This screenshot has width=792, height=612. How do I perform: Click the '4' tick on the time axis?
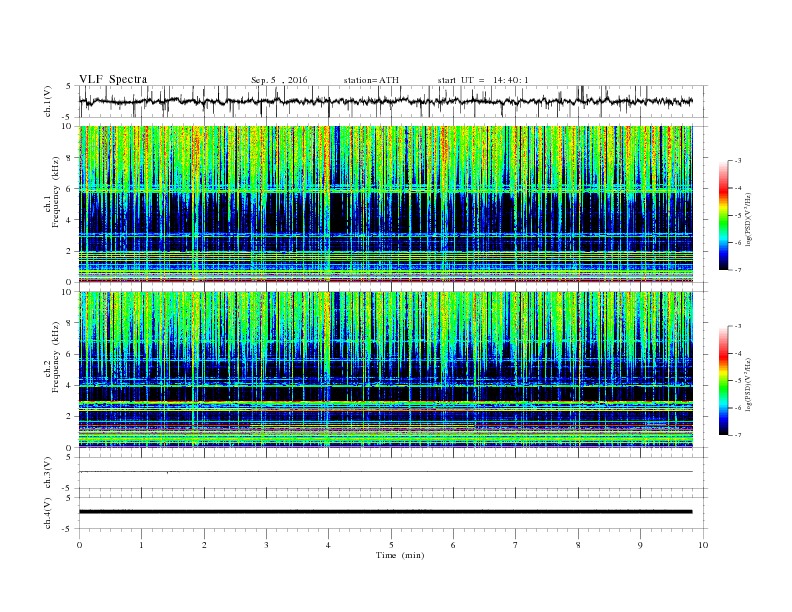(328, 545)
